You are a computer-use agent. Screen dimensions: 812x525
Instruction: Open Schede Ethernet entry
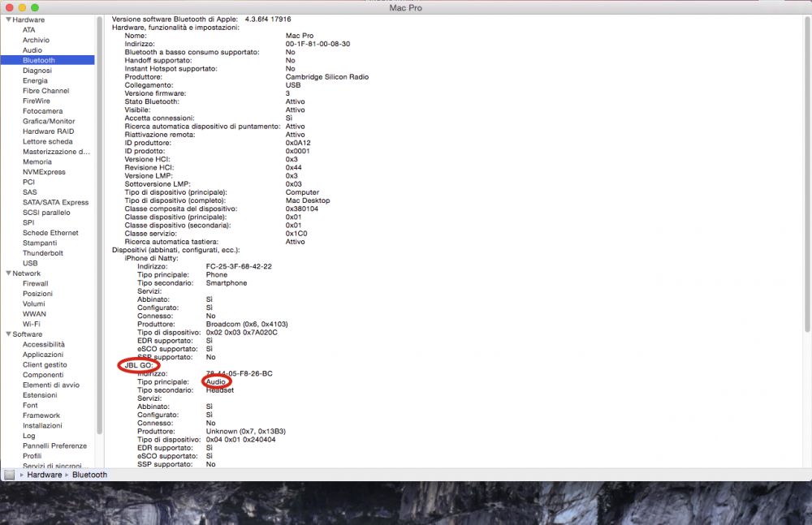pyautogui.click(x=50, y=233)
